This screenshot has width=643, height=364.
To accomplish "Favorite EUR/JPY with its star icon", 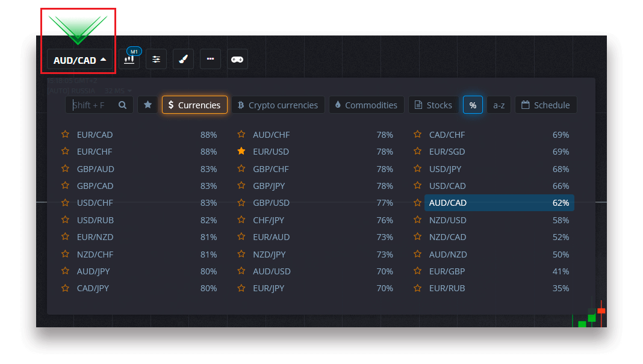I will (x=241, y=288).
